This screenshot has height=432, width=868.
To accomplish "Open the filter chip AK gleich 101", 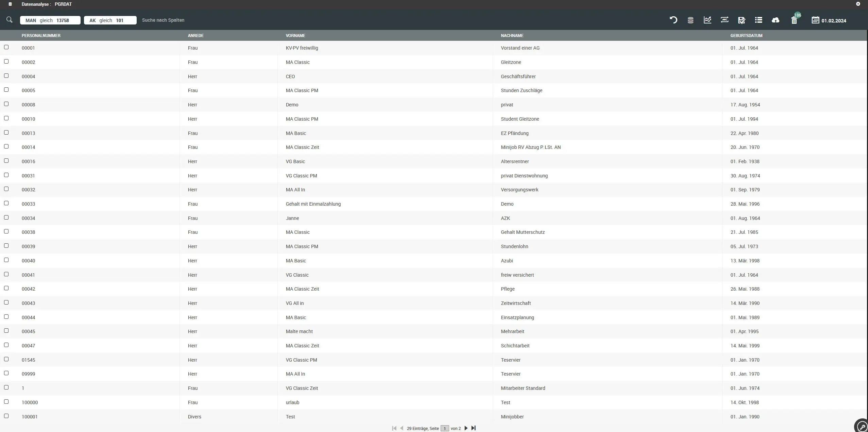I will (110, 20).
